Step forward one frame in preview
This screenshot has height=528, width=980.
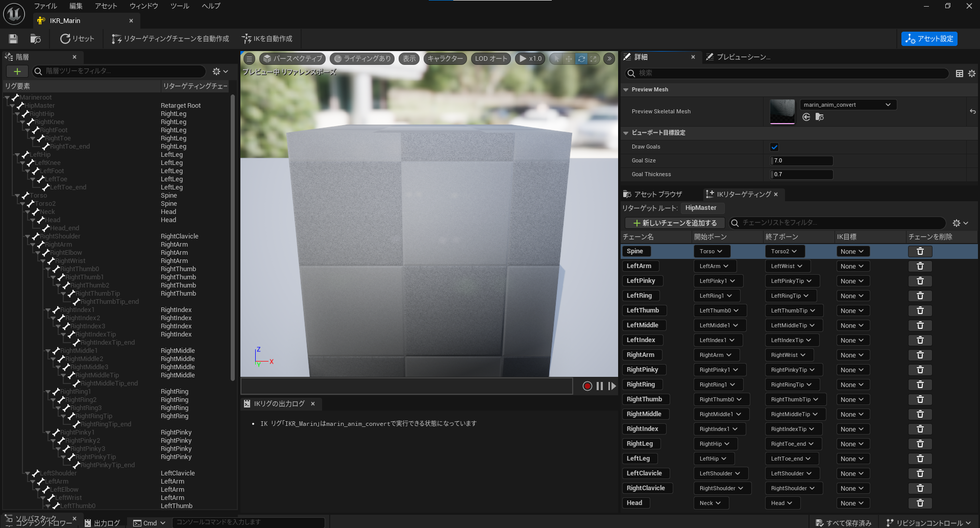611,386
